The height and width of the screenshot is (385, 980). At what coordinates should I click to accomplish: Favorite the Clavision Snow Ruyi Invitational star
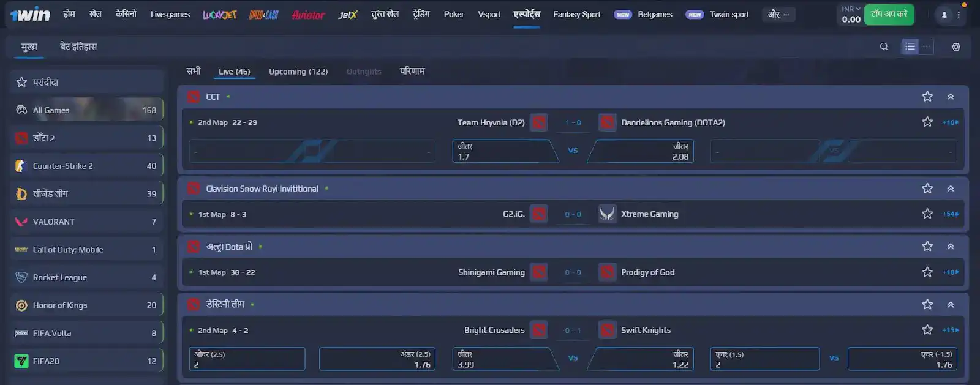927,189
